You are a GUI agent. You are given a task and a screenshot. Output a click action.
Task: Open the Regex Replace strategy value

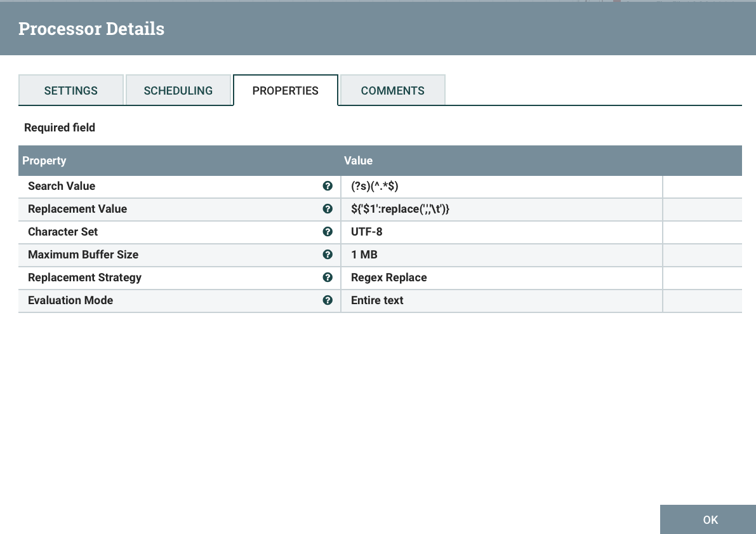501,277
